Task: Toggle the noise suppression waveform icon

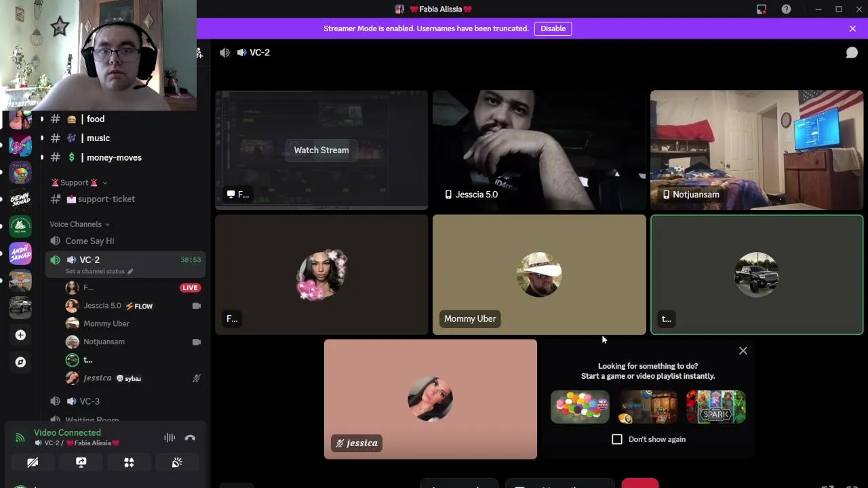Action: (x=170, y=438)
